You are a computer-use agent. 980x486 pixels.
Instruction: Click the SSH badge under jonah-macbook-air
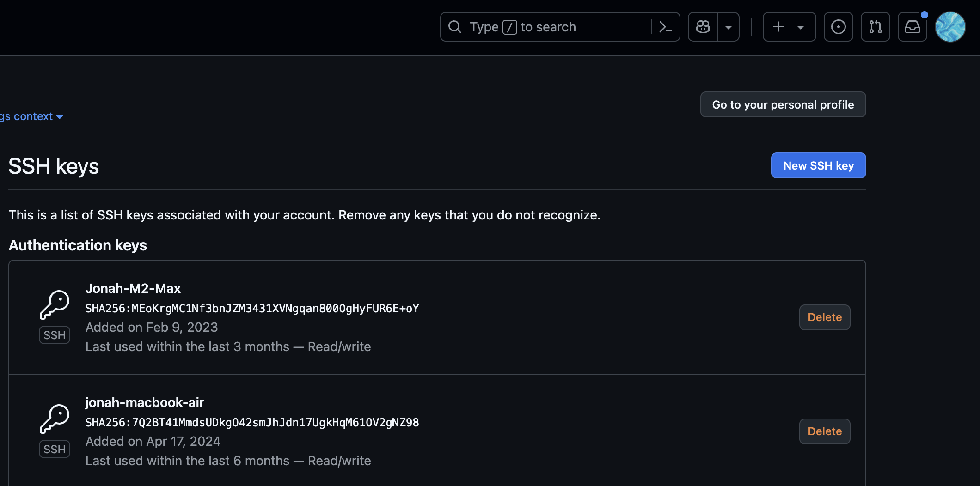pos(54,449)
